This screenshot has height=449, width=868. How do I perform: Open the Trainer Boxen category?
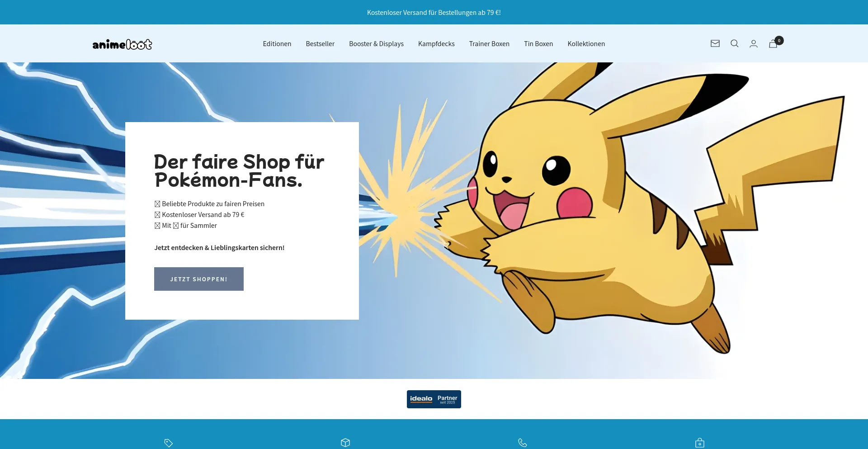[x=489, y=43]
